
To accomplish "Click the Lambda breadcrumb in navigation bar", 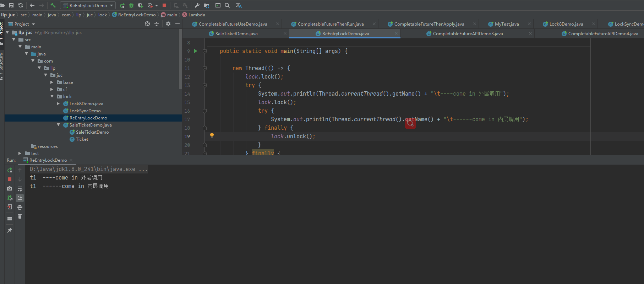I will pyautogui.click(x=194, y=15).
